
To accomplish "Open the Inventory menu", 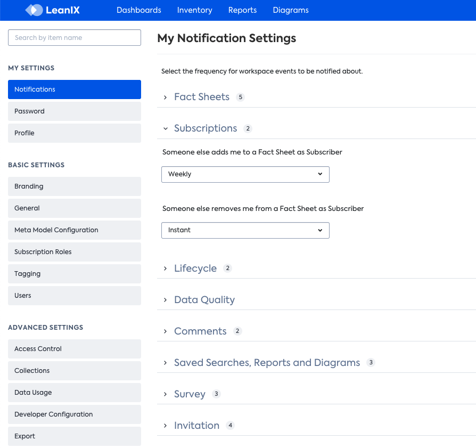I will (194, 10).
